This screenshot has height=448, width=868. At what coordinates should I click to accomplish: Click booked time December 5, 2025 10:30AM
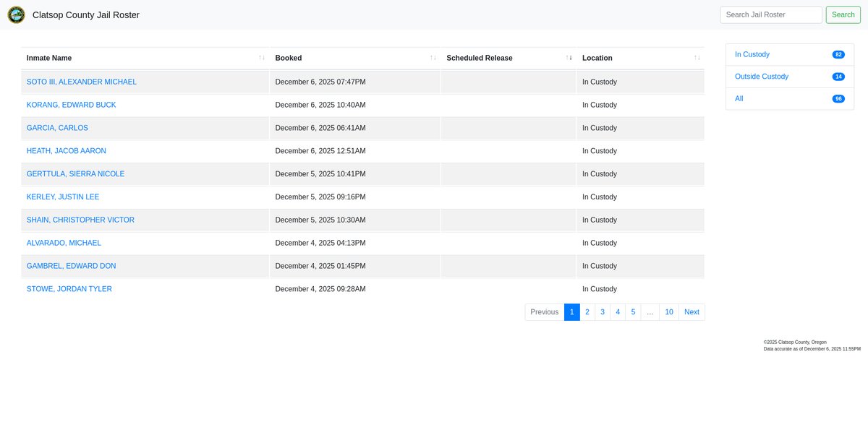coord(320,220)
